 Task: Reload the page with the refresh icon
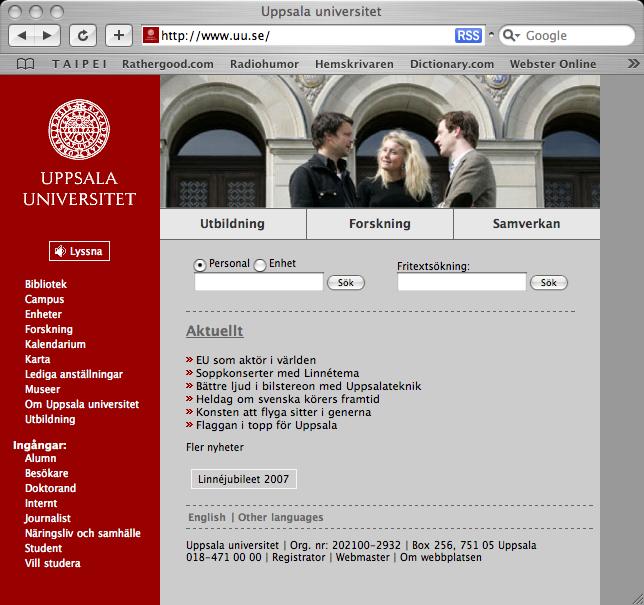coord(83,36)
